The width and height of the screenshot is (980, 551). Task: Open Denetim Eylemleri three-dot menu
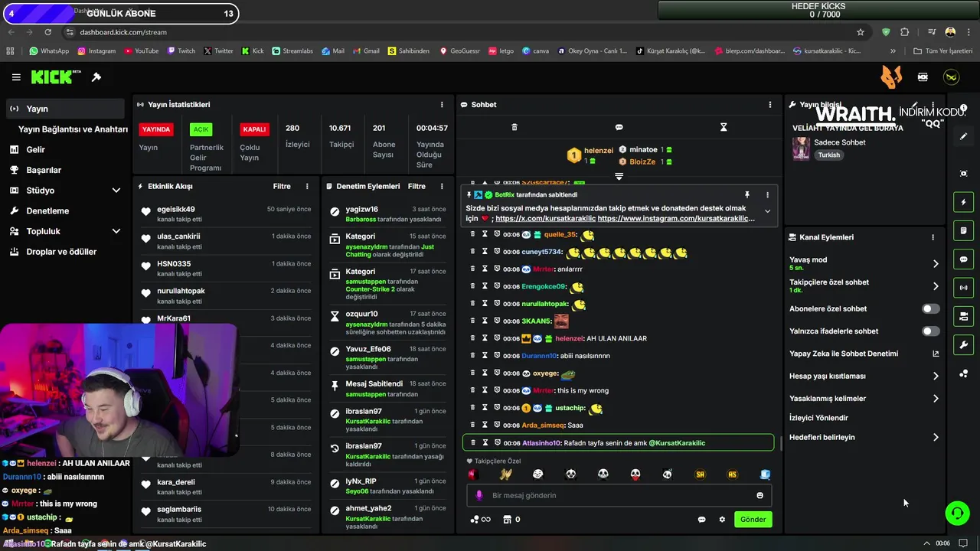pyautogui.click(x=442, y=186)
